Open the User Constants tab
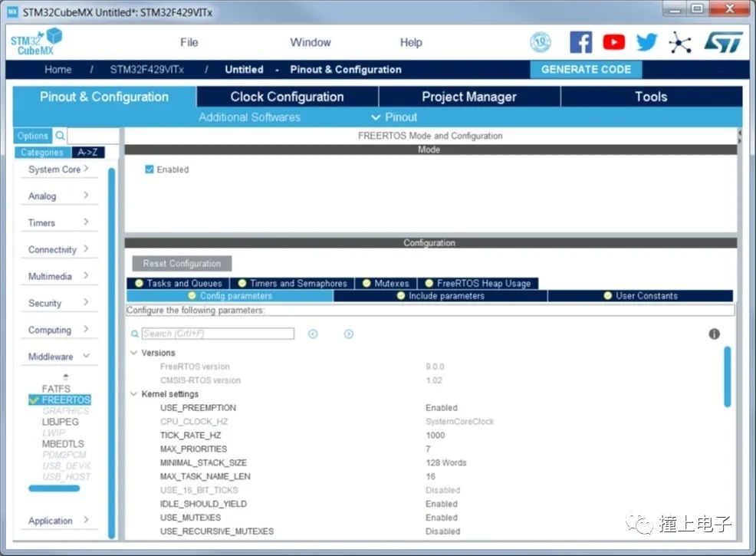Viewport: 756px width, 556px height. tap(641, 295)
